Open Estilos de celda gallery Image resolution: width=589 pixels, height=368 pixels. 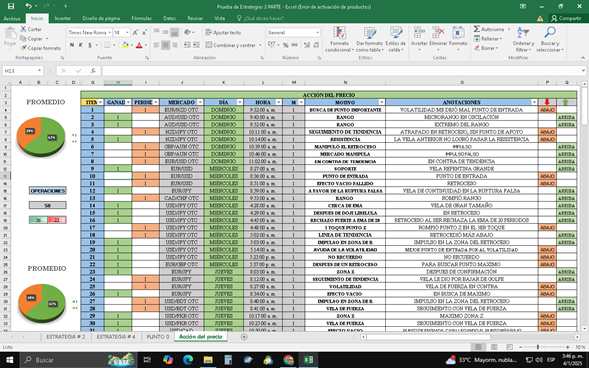[x=396, y=33]
